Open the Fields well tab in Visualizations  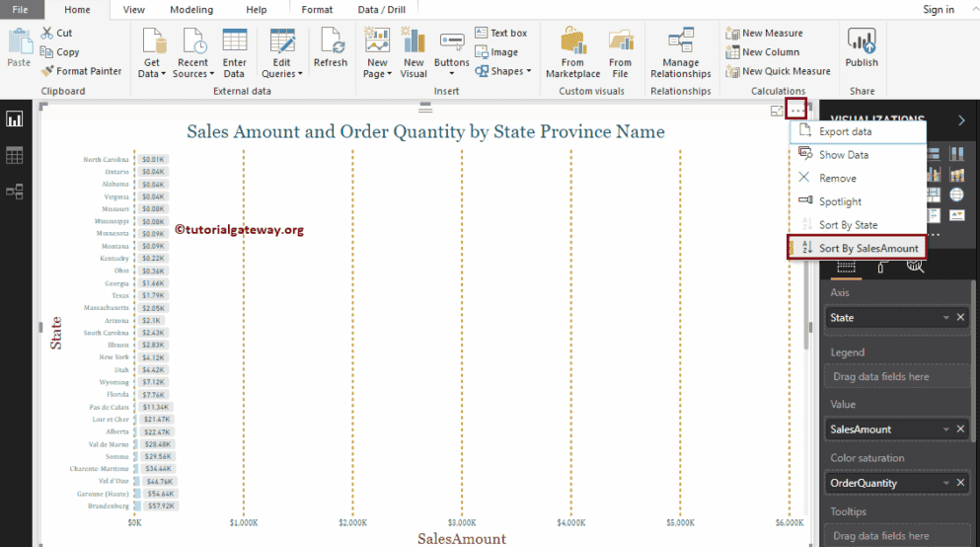click(846, 267)
